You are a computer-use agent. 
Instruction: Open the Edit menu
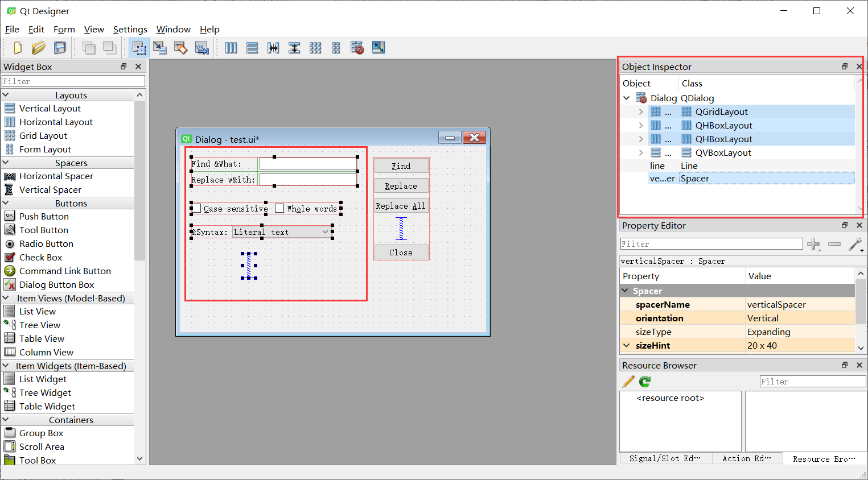(36, 29)
